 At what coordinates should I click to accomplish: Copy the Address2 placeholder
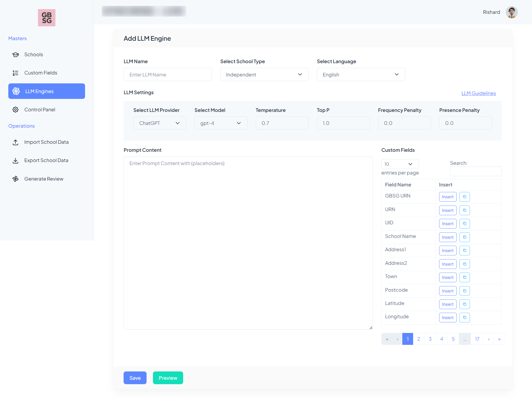tap(465, 264)
